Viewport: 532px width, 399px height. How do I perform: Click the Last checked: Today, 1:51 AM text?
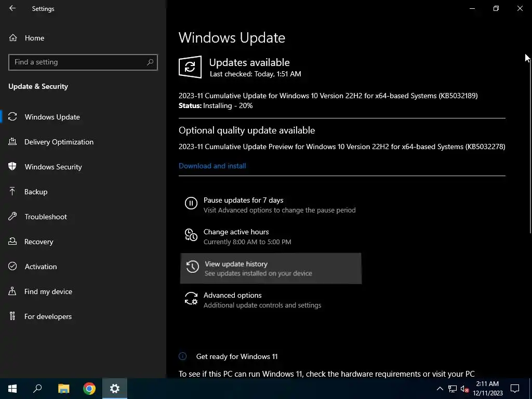click(x=256, y=74)
